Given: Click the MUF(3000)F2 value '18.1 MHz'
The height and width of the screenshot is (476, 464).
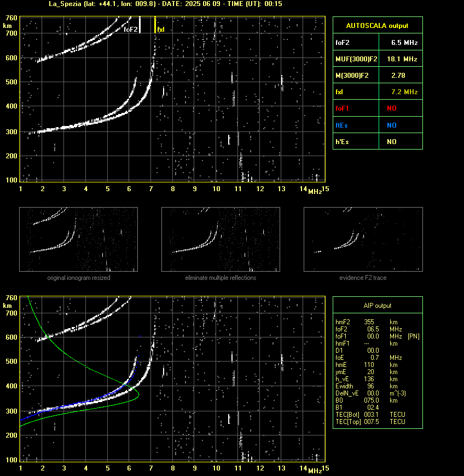Looking at the screenshot, I should pyautogui.click(x=402, y=59).
